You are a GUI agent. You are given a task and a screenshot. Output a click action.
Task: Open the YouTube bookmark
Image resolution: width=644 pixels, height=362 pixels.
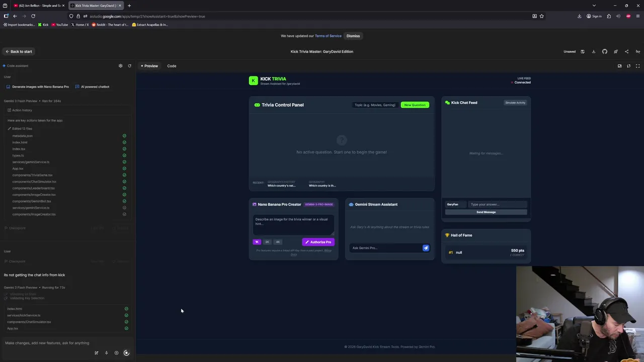click(x=59, y=25)
